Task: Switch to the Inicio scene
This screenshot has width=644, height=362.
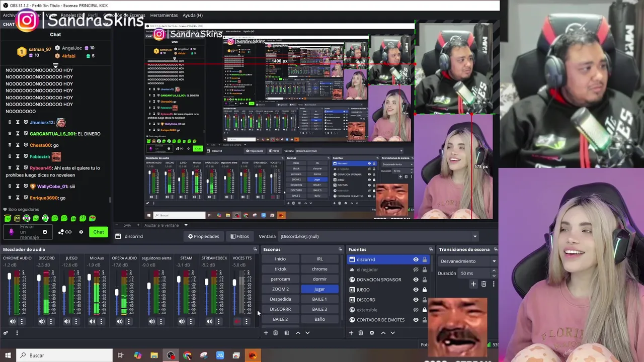Action: click(x=280, y=259)
